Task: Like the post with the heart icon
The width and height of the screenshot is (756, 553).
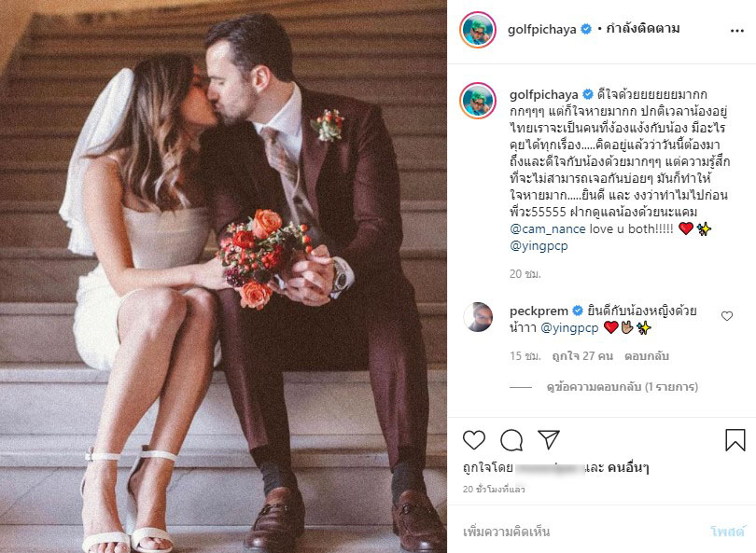Action: [x=474, y=440]
